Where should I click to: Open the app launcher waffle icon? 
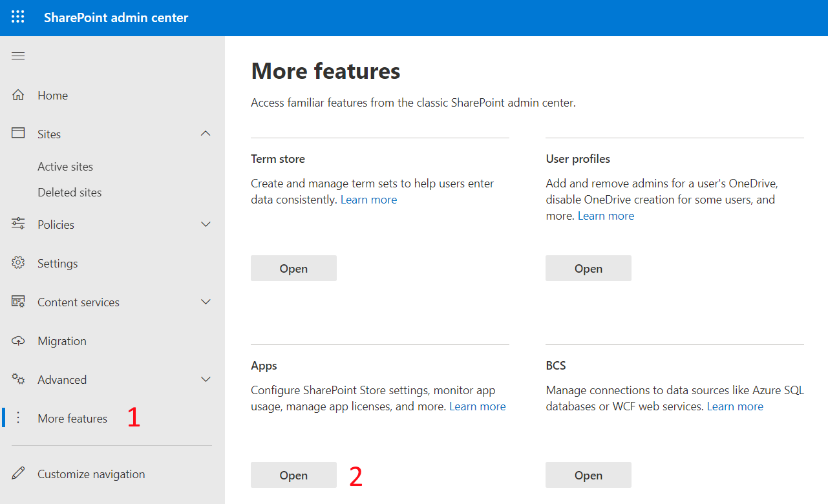tap(18, 17)
